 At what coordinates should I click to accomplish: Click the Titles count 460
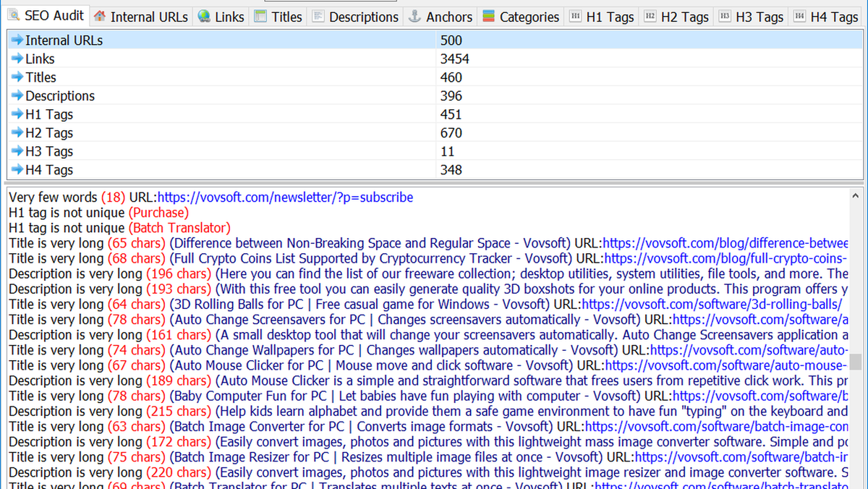click(x=451, y=77)
